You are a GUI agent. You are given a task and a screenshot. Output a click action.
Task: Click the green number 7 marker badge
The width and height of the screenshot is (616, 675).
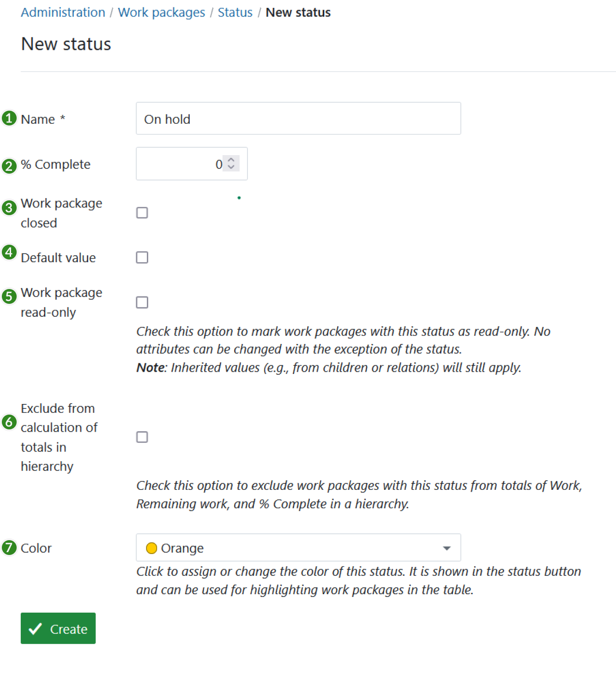pos(9,548)
